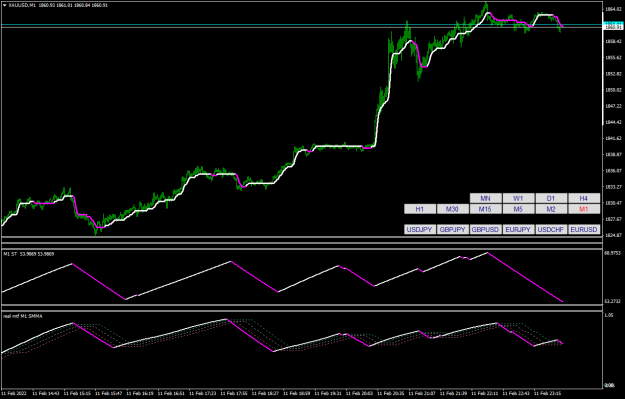Click the 1827.67 price axis label
Viewport: 625px width, 399px height.
[x=613, y=219]
